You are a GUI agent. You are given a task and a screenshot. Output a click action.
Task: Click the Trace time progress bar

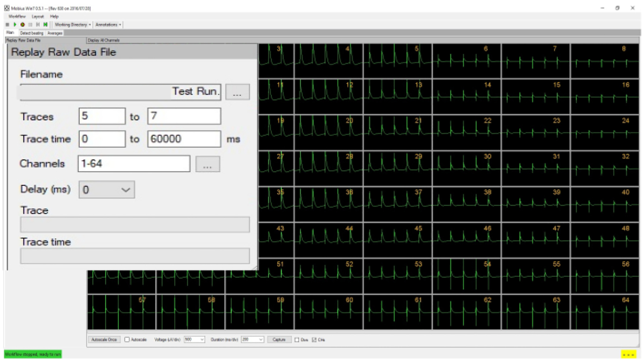135,256
